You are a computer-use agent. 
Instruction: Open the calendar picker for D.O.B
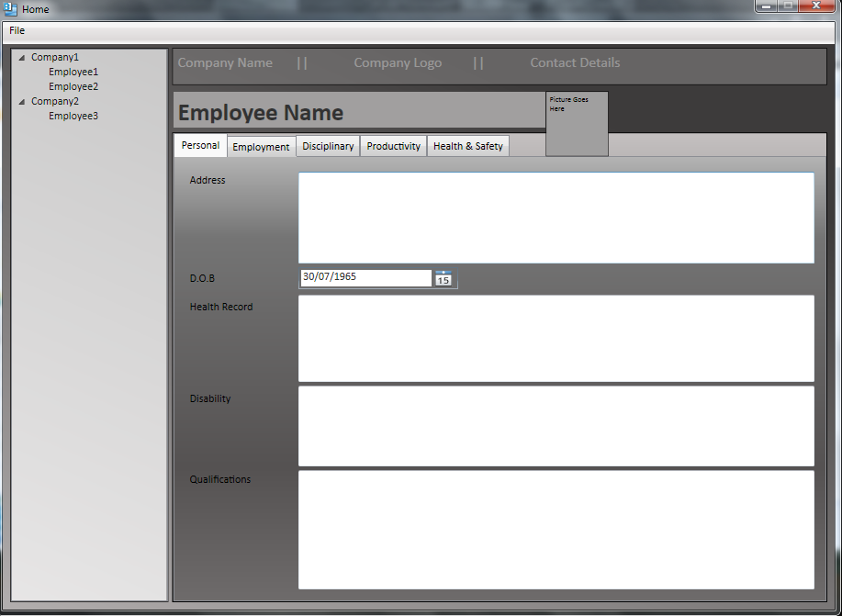point(443,279)
